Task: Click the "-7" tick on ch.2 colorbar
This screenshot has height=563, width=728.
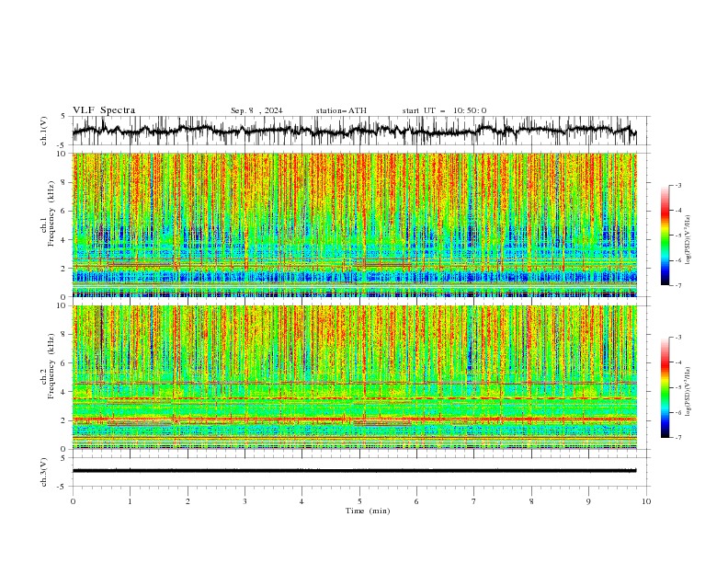Action: pyautogui.click(x=678, y=438)
